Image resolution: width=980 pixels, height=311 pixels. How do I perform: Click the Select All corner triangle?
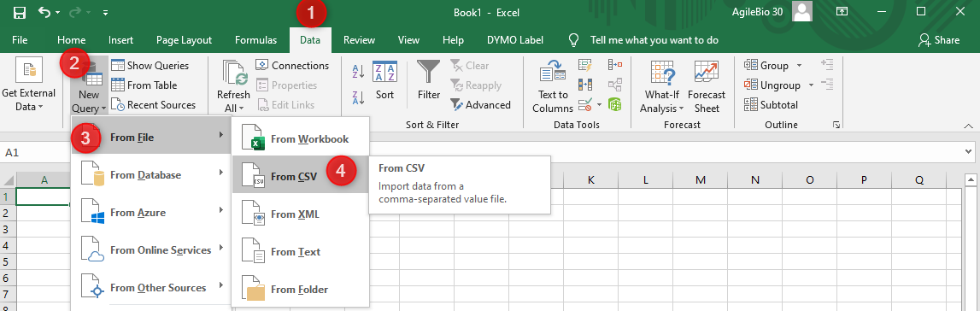[8, 180]
